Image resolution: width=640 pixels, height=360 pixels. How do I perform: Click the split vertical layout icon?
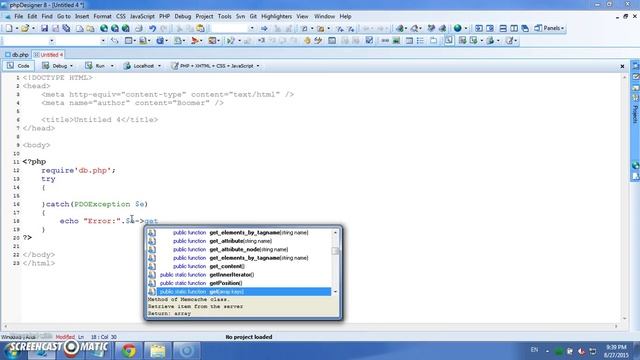tap(514, 28)
